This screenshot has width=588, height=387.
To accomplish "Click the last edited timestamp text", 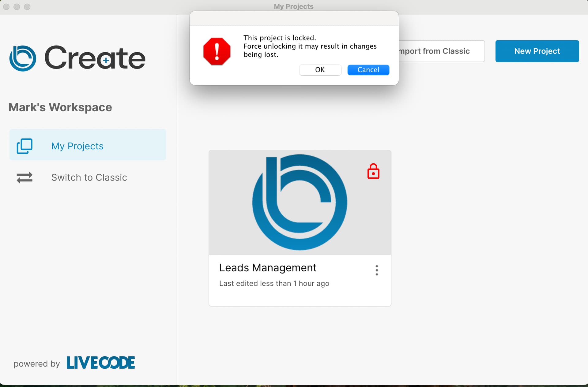I will [274, 284].
